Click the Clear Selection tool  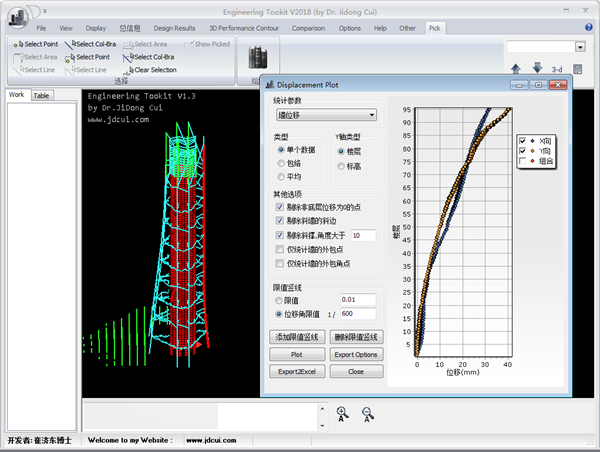pos(150,70)
